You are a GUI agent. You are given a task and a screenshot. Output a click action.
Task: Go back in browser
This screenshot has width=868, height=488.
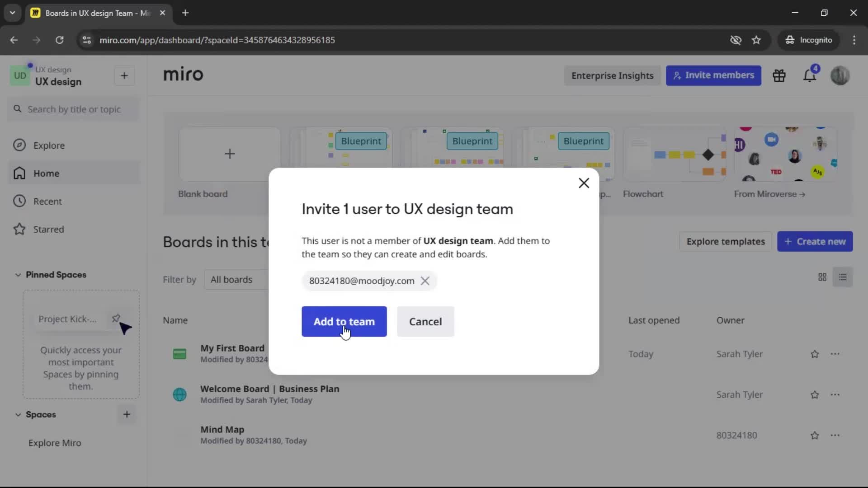coord(14,40)
